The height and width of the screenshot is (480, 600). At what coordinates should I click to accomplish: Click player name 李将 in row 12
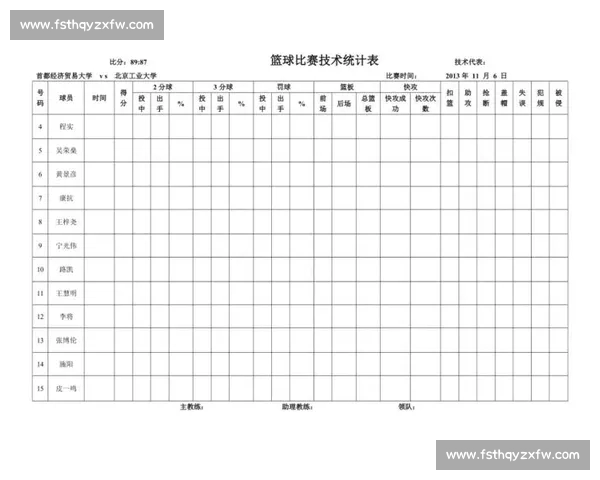tap(66, 317)
